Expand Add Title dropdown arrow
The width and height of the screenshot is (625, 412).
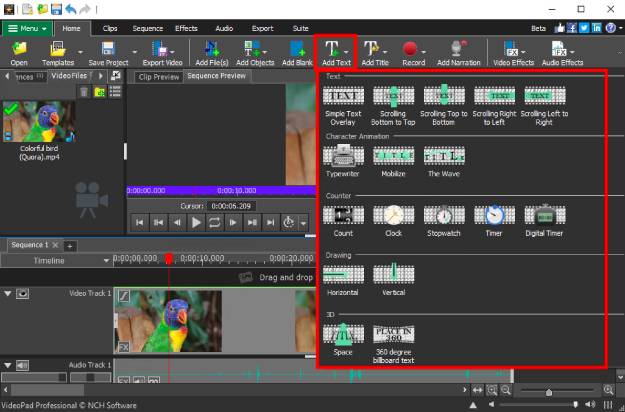pos(385,52)
